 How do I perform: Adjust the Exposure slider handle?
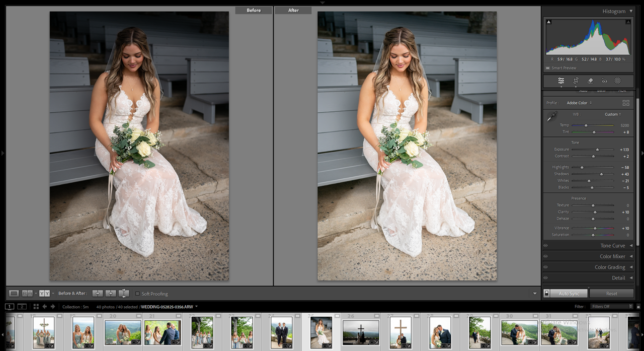597,150
